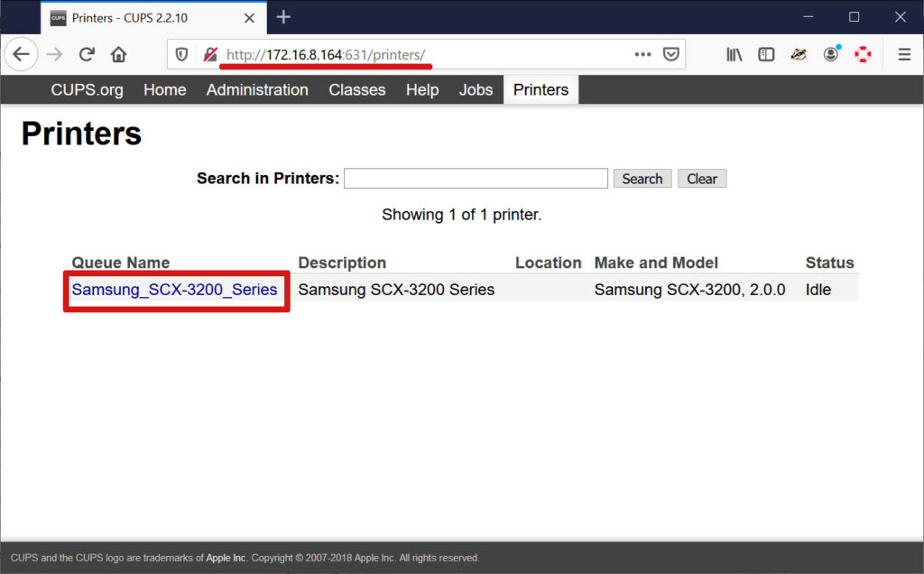Open a new tab with plus button
The height and width of the screenshot is (574, 924).
pyautogui.click(x=283, y=17)
